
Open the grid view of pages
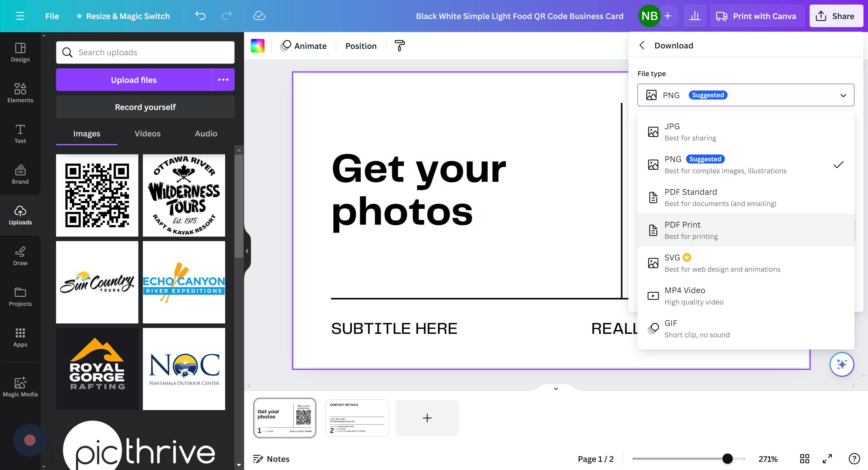click(805, 458)
